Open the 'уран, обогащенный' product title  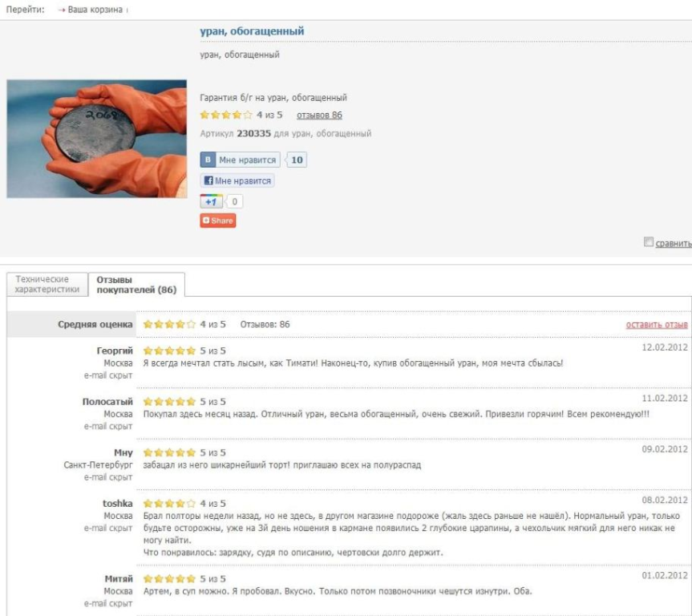pos(252,31)
